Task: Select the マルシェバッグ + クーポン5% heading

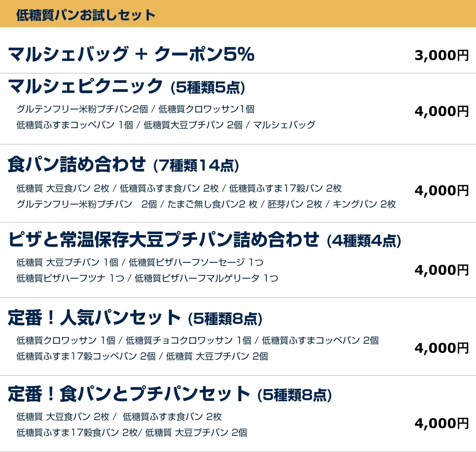Action: (131, 54)
